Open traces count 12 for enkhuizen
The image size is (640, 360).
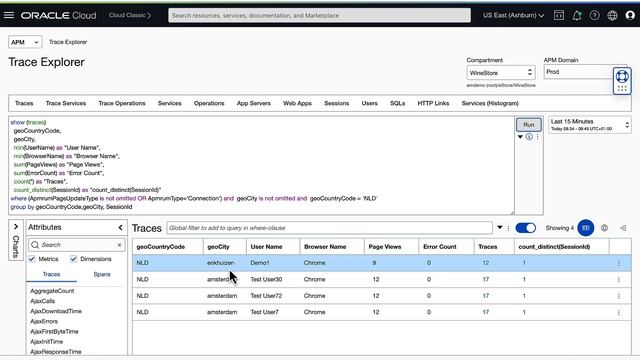pos(485,263)
